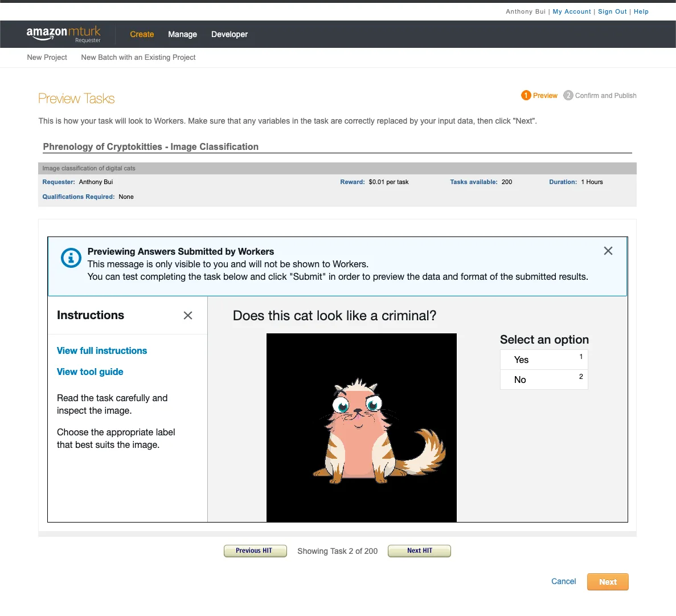
Task: Click the Previous HIT button
Action: coord(255,551)
